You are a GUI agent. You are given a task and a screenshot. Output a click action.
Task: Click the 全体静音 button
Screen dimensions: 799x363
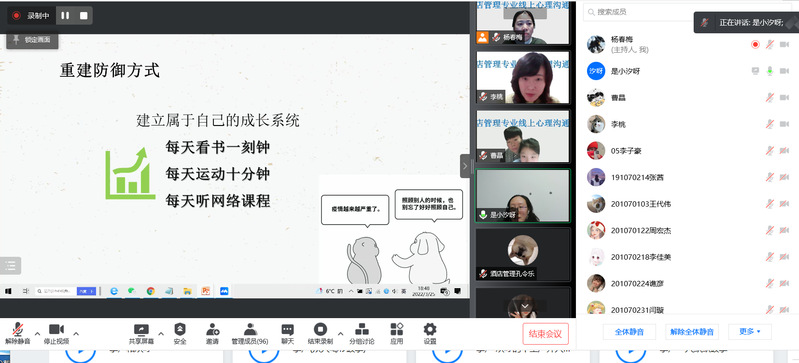point(629,331)
